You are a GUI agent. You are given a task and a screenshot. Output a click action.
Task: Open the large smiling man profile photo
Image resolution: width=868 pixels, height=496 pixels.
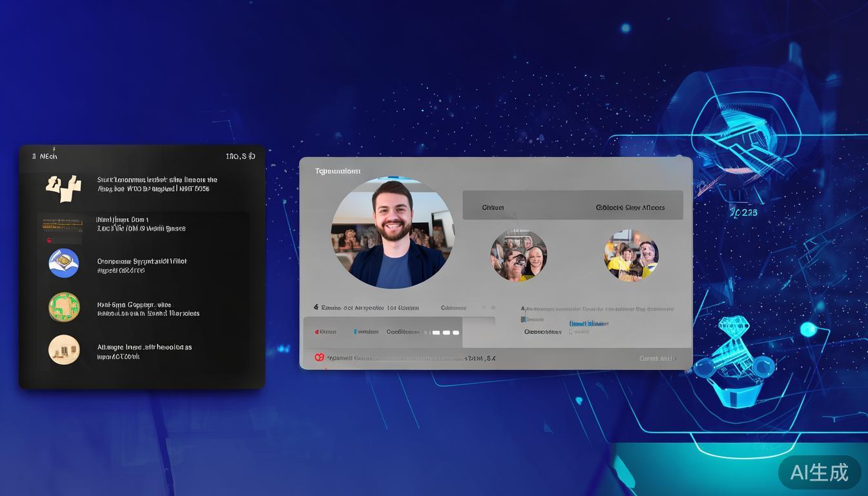[x=393, y=233]
